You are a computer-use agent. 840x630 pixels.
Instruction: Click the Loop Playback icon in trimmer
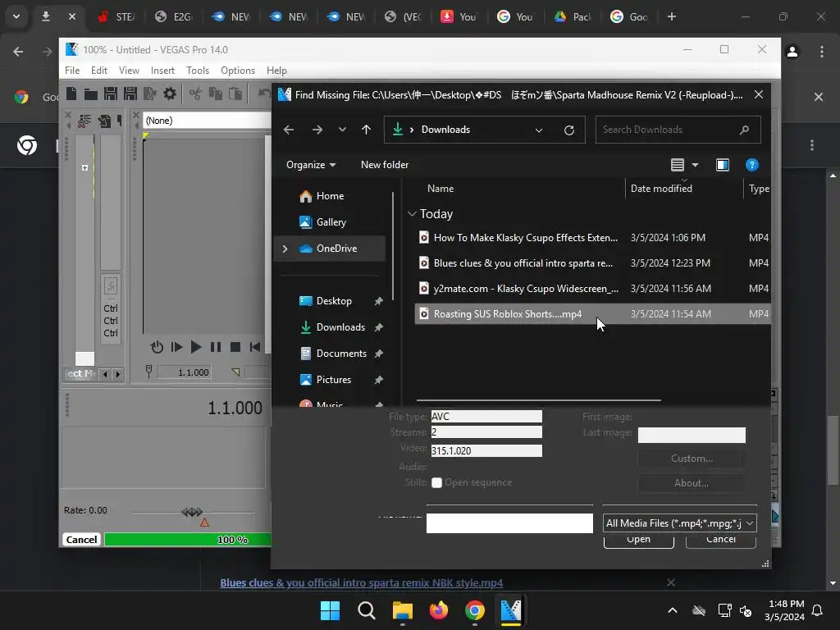tap(157, 347)
